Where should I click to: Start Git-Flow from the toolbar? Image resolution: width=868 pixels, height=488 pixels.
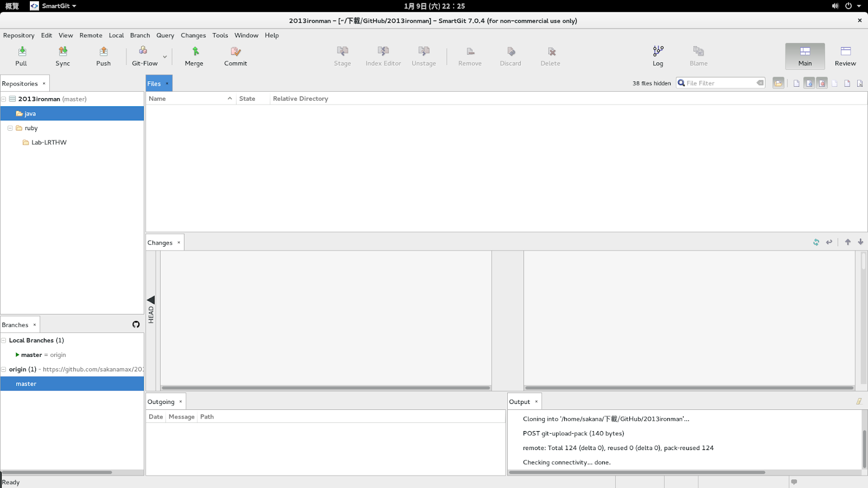point(144,56)
